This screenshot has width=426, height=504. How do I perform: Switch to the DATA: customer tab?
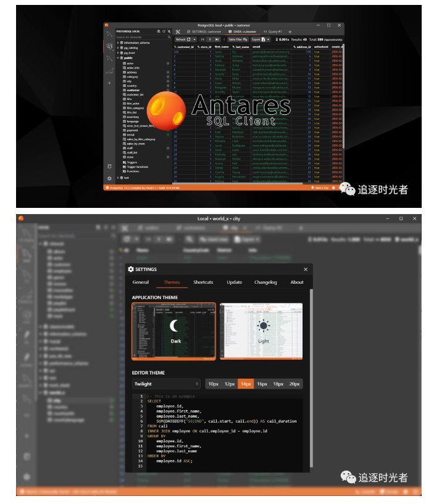(242, 31)
